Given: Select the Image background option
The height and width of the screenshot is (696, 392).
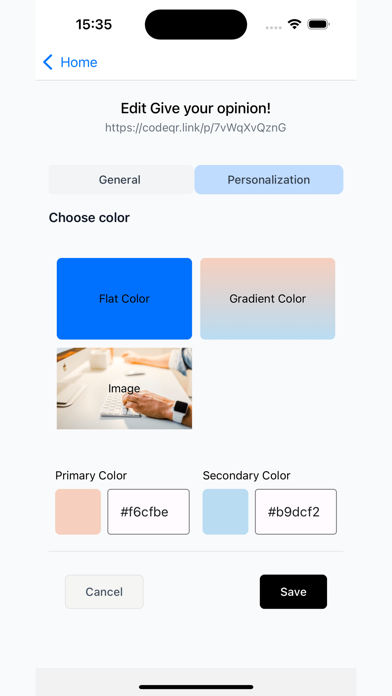Looking at the screenshot, I should [x=124, y=388].
